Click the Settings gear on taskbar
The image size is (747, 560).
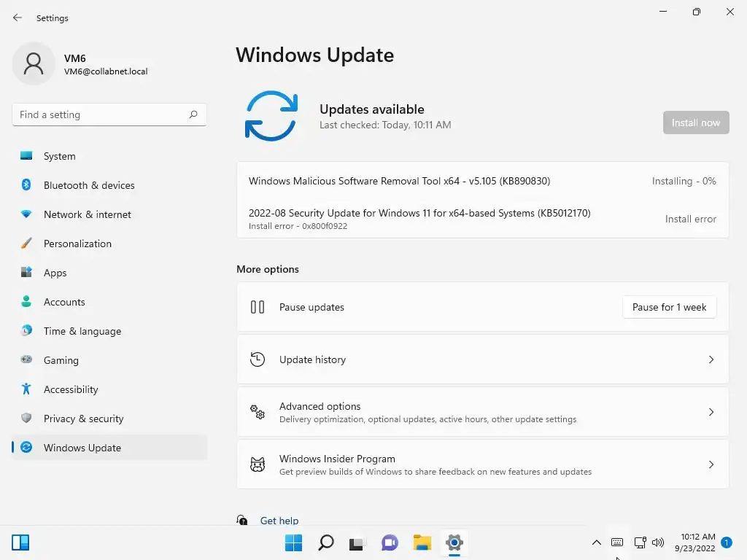click(454, 542)
